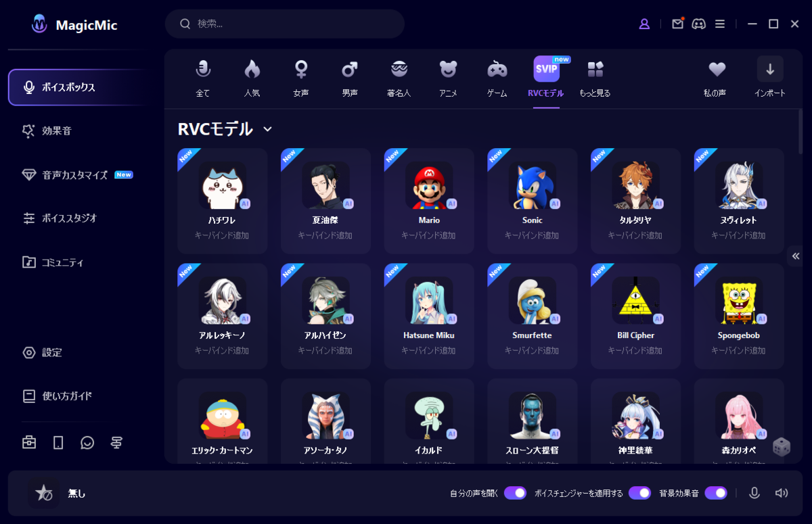Image resolution: width=812 pixels, height=524 pixels.
Task: Select the アルハイゼン voice card
Action: 325,316
